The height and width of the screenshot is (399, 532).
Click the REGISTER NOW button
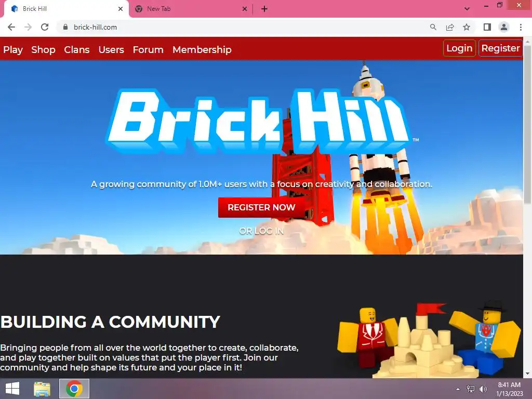(261, 207)
